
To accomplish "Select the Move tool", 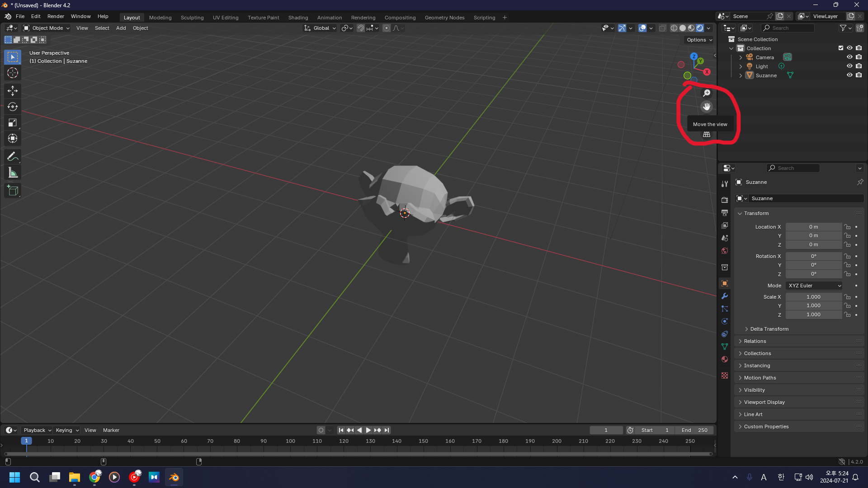I will click(13, 91).
